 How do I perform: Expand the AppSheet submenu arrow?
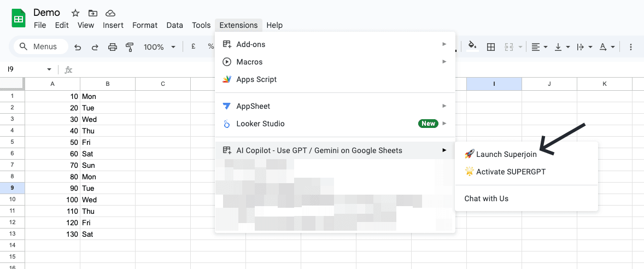444,106
